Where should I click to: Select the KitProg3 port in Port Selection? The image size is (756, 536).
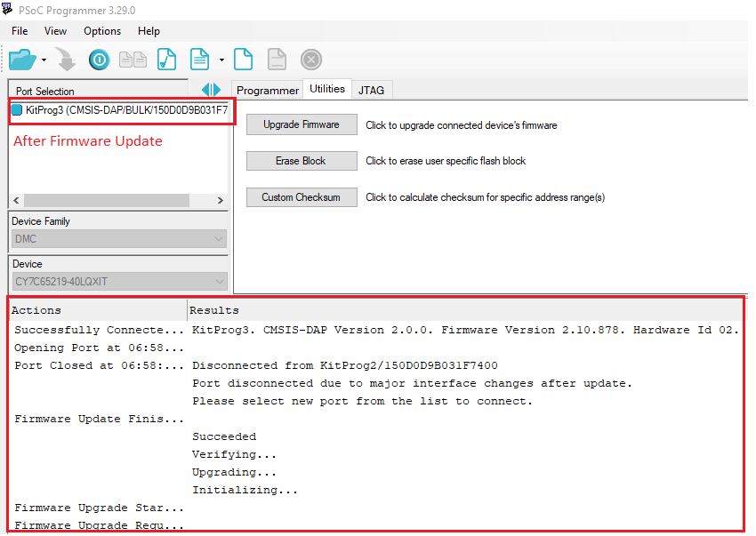tap(119, 110)
